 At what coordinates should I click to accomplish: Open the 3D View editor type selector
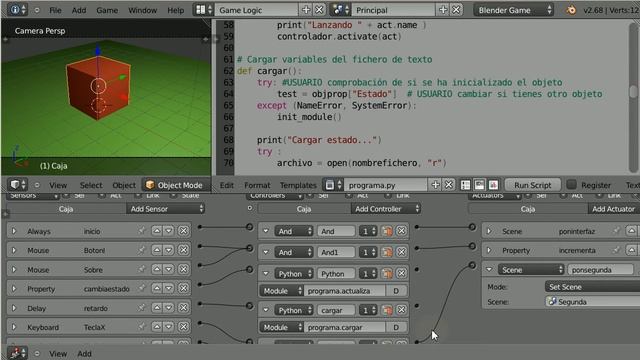(x=18, y=185)
